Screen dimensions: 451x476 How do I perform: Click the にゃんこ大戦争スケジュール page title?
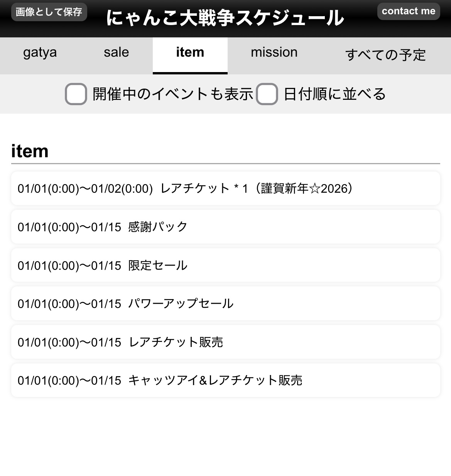pos(225,18)
